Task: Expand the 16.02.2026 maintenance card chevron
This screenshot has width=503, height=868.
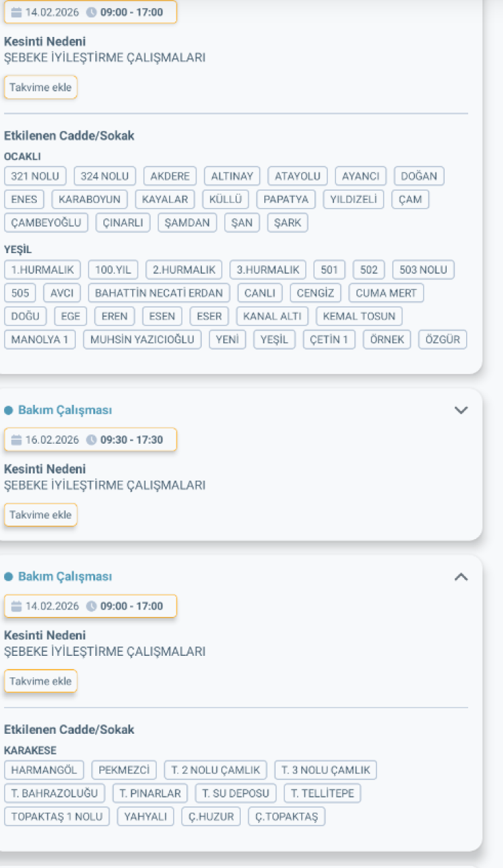Action: [x=461, y=410]
